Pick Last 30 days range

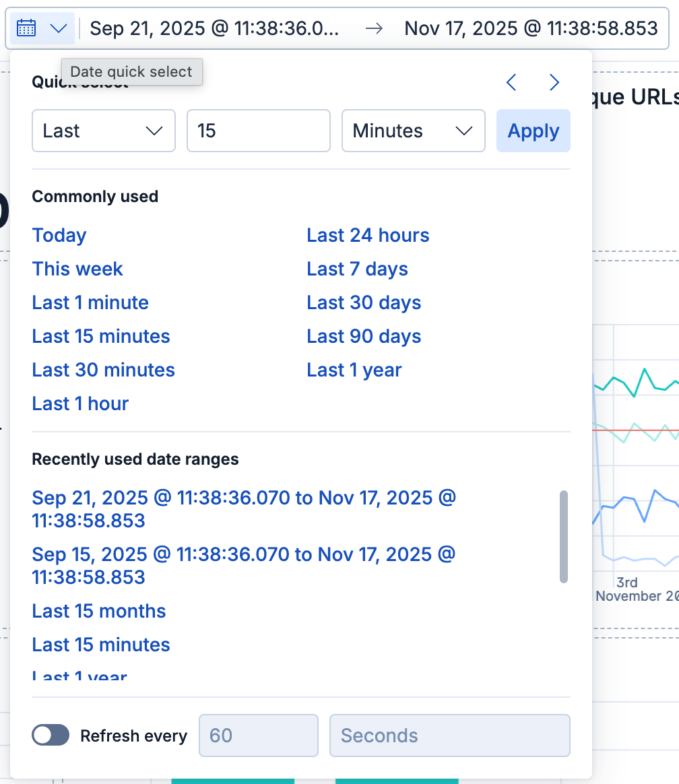point(364,302)
